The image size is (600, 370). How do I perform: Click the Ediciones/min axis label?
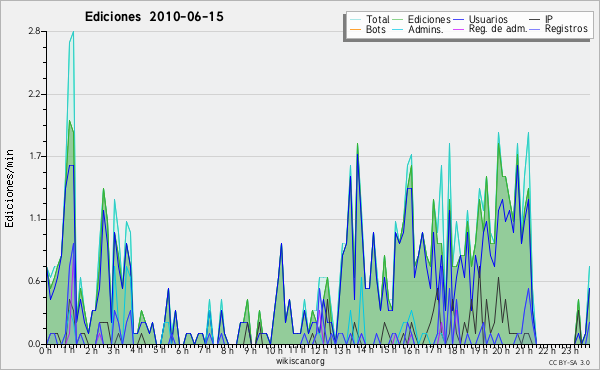[x=9, y=188]
